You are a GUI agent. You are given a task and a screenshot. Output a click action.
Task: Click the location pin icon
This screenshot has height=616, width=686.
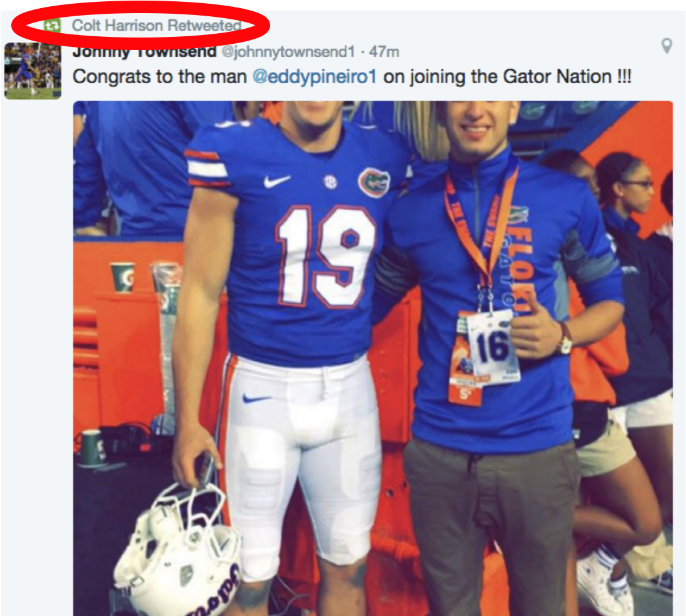pyautogui.click(x=667, y=46)
